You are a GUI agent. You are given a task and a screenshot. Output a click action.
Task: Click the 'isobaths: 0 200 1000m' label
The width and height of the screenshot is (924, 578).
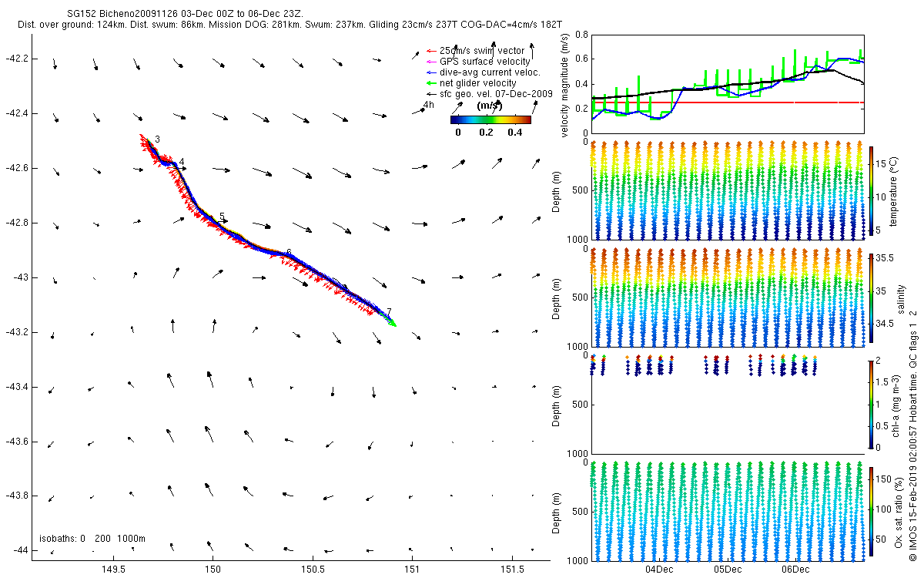click(x=92, y=538)
